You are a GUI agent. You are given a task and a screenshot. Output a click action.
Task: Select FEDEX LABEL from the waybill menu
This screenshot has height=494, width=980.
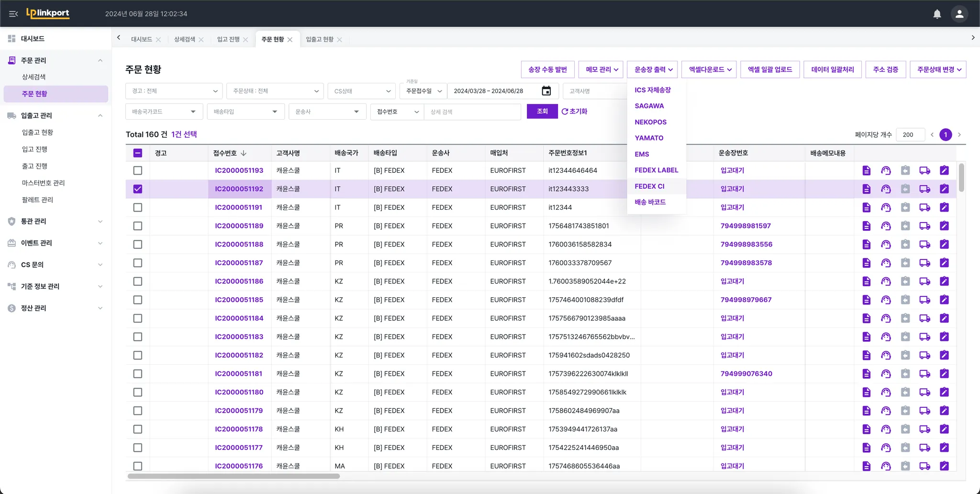656,170
